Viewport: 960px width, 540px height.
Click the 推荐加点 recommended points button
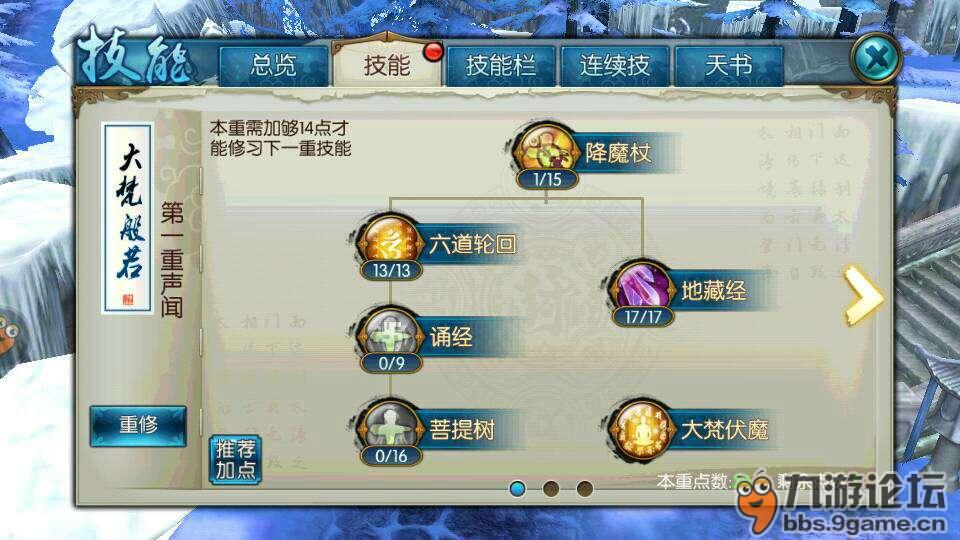point(235,459)
